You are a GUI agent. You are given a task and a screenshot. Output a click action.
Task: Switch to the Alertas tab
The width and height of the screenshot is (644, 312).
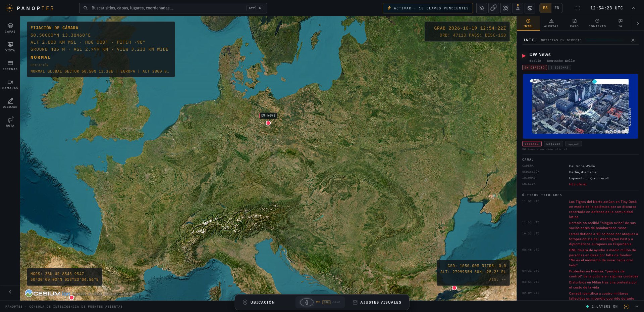tap(551, 23)
